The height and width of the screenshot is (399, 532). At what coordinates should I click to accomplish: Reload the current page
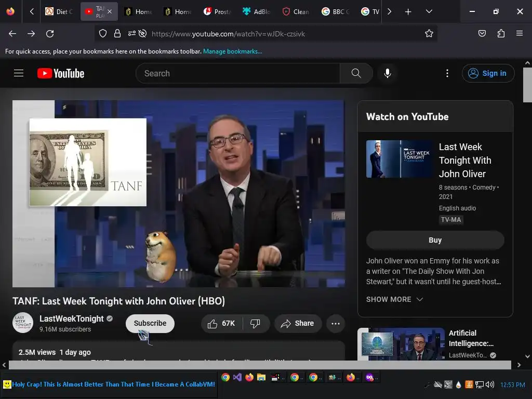50,34
